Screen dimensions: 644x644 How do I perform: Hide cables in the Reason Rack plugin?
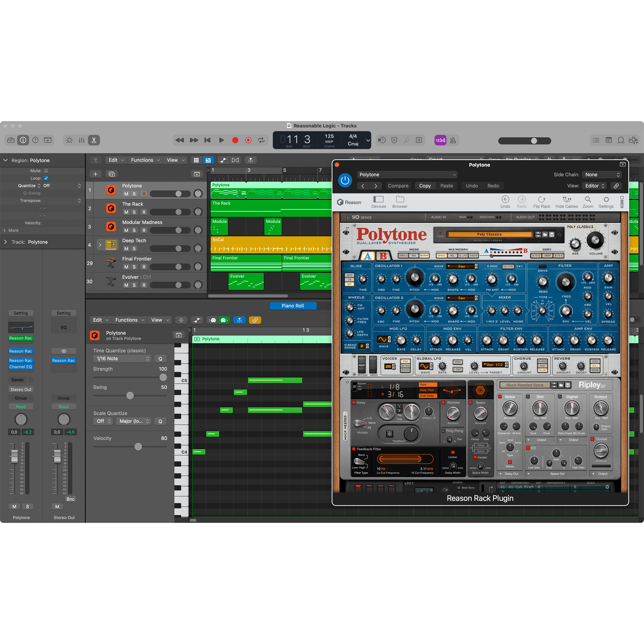click(x=566, y=202)
